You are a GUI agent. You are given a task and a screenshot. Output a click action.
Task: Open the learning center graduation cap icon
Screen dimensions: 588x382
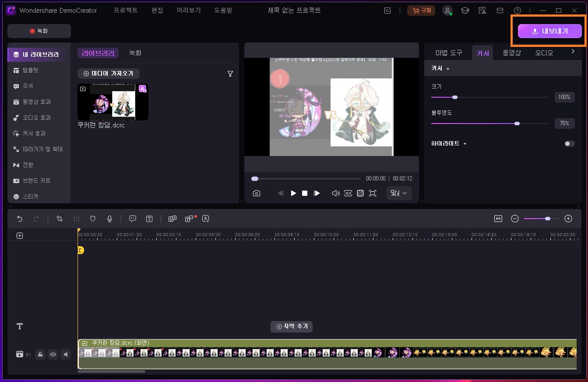465,11
